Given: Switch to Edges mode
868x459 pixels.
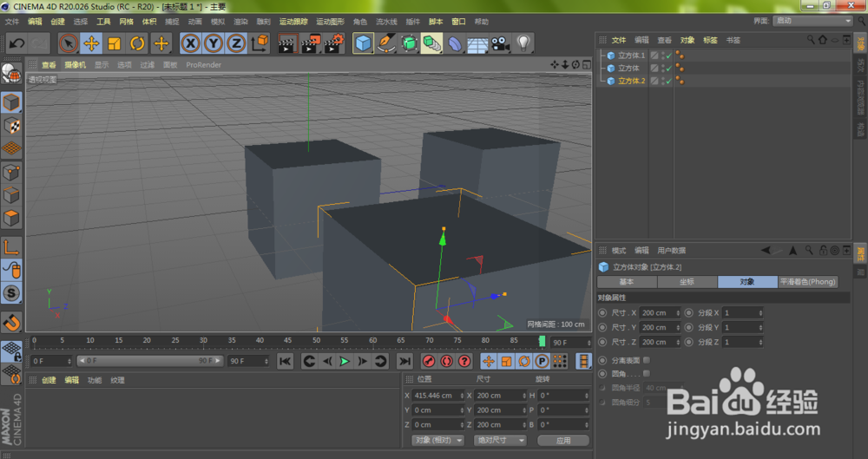Looking at the screenshot, I should 11,195.
